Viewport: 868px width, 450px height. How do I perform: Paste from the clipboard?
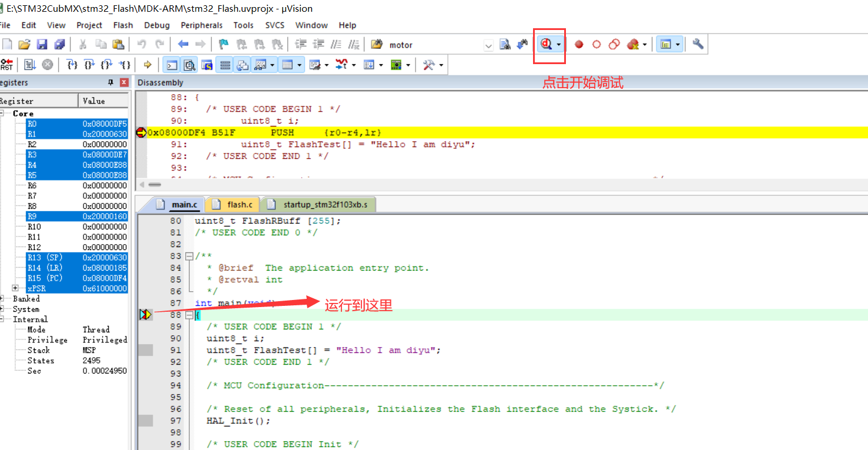[118, 44]
